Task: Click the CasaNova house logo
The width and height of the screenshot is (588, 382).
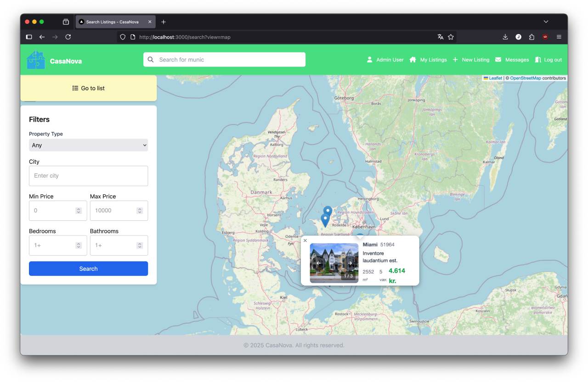Action: (x=36, y=60)
